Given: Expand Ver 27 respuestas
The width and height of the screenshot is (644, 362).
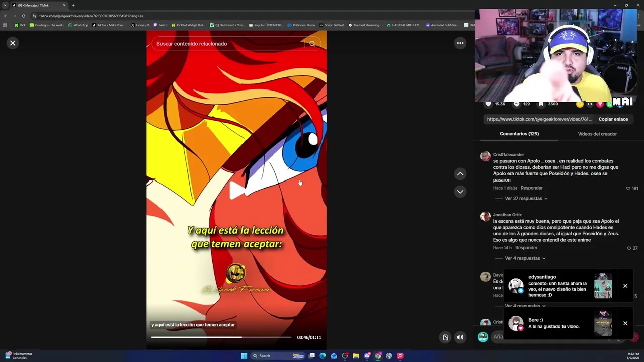Looking at the screenshot, I should (526, 199).
